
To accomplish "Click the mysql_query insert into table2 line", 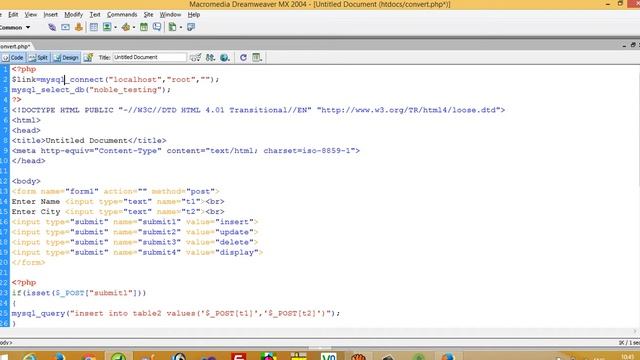I will pyautogui.click(x=176, y=313).
